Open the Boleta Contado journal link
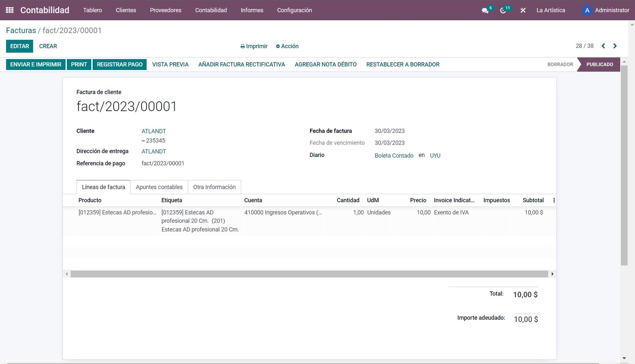The image size is (635, 364). (x=394, y=156)
